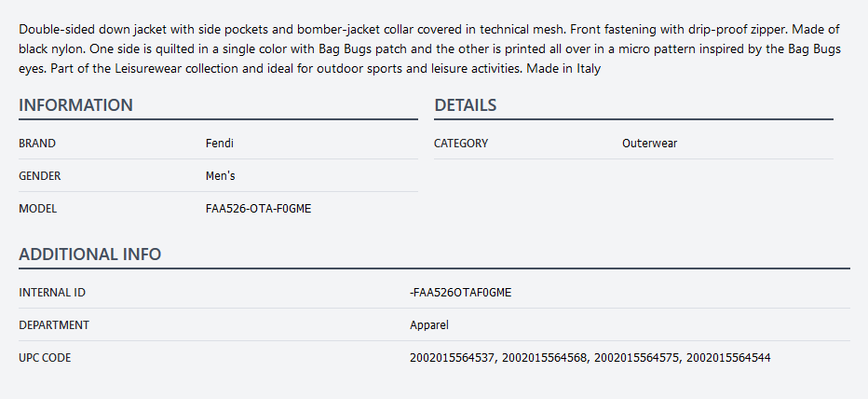Select the INFORMATION section heading

(75, 105)
